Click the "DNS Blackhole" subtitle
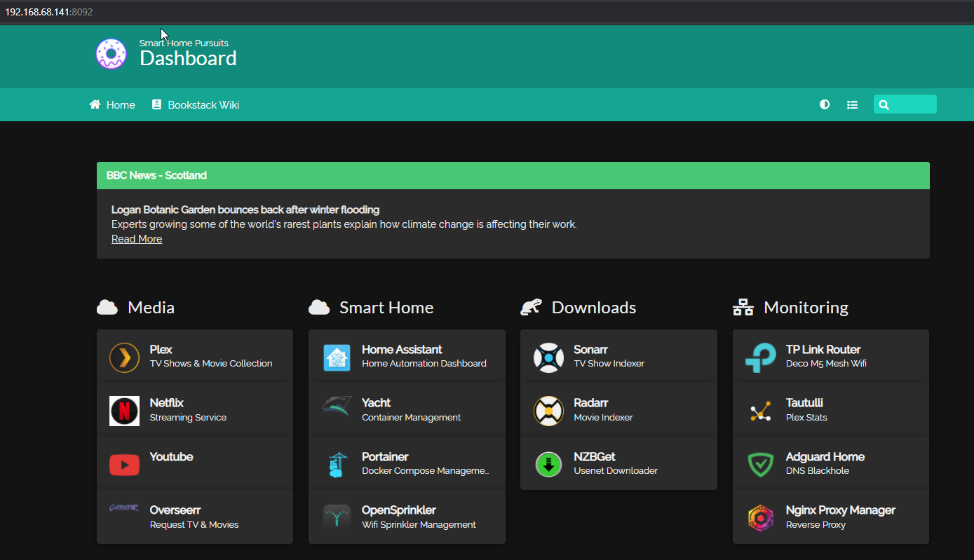This screenshot has width=974, height=560. click(x=818, y=470)
